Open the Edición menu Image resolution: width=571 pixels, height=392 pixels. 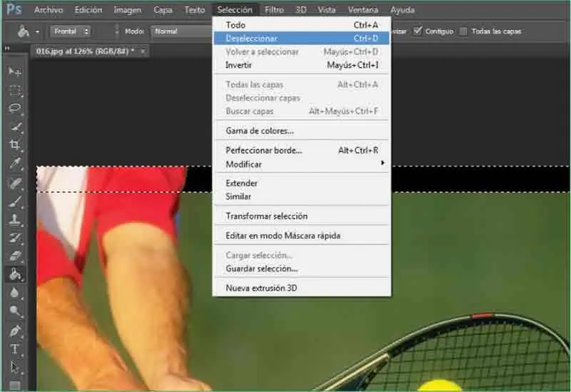(88, 10)
